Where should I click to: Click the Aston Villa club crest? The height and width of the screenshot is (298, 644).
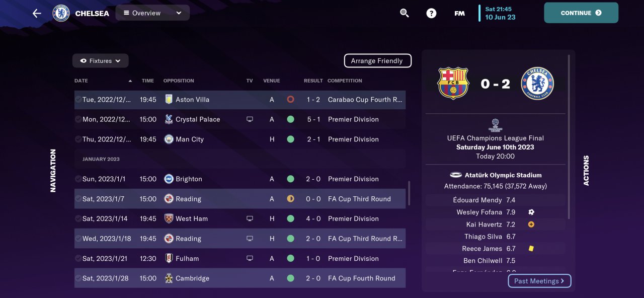(x=169, y=100)
